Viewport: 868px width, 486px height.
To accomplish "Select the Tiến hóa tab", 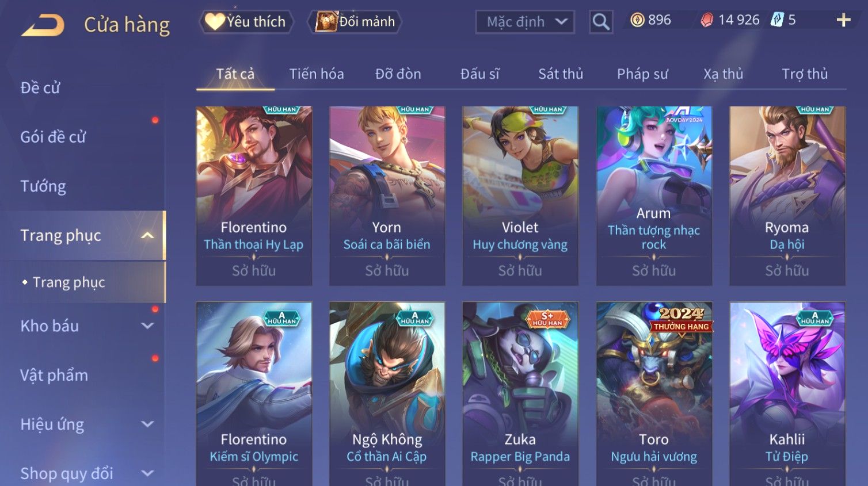I will click(317, 74).
